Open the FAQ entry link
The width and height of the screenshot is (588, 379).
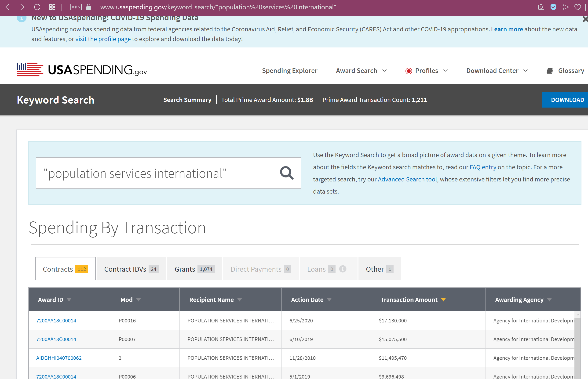(483, 167)
